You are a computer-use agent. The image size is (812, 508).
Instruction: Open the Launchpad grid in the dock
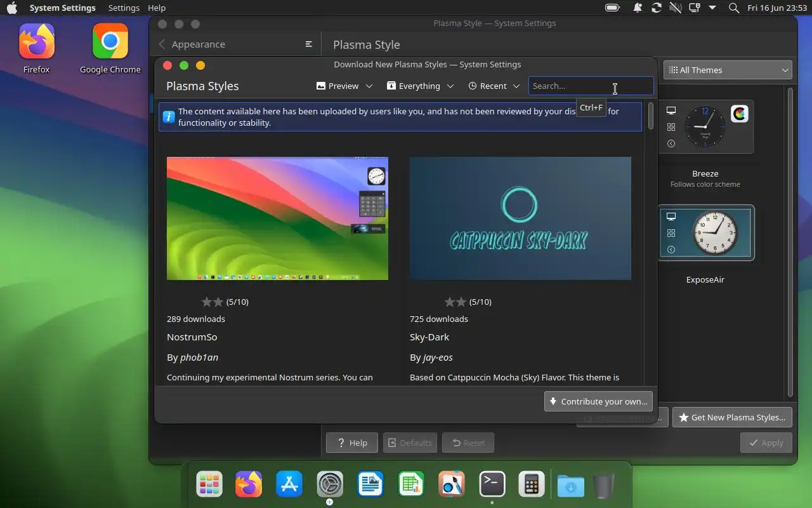tap(209, 485)
